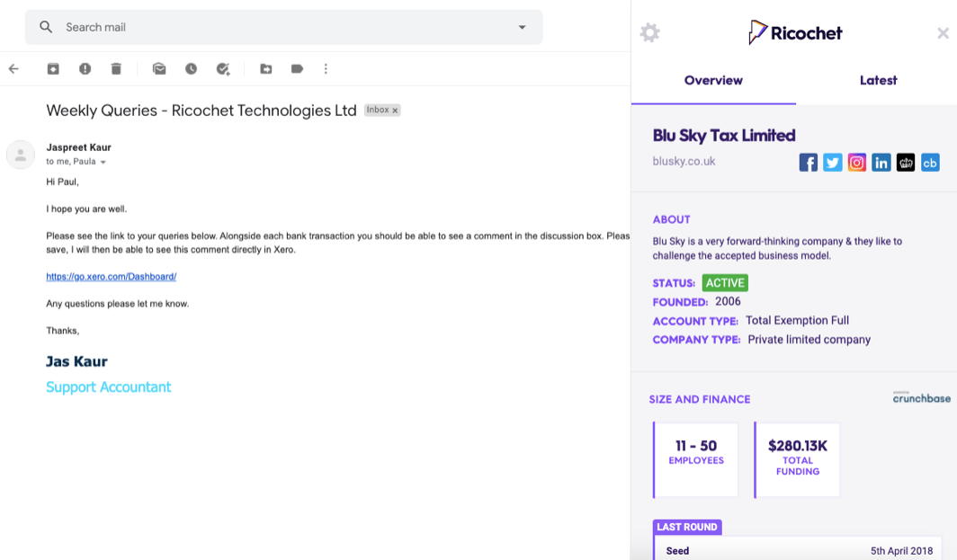Image resolution: width=957 pixels, height=560 pixels.
Task: Open the go.xero.com Dashboard link
Action: coord(112,276)
